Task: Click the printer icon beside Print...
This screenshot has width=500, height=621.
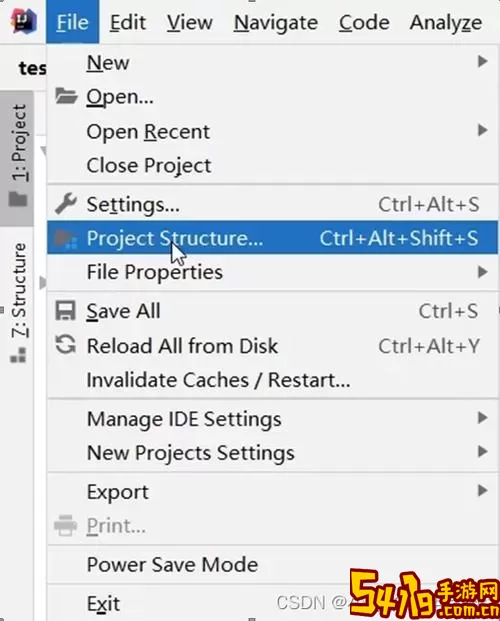Action: [x=65, y=526]
